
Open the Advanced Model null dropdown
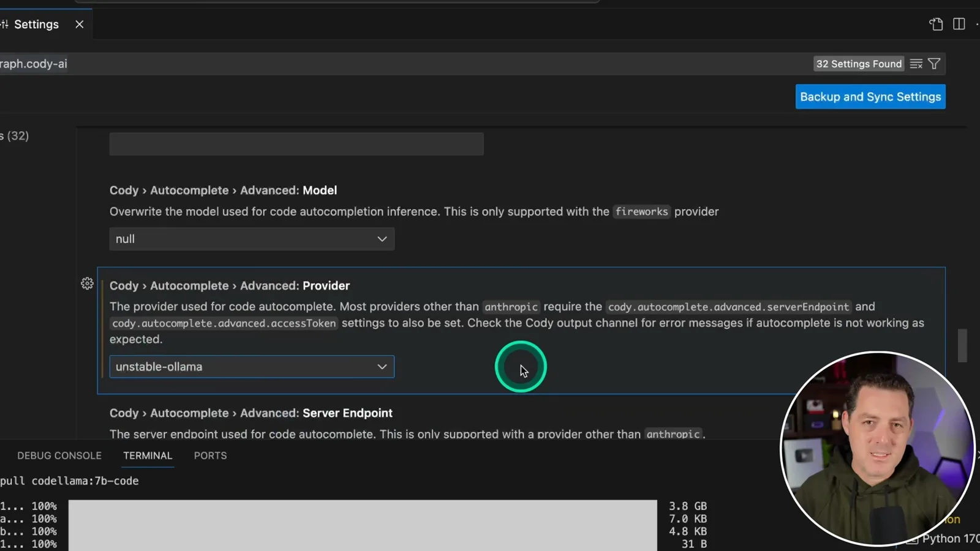click(252, 239)
